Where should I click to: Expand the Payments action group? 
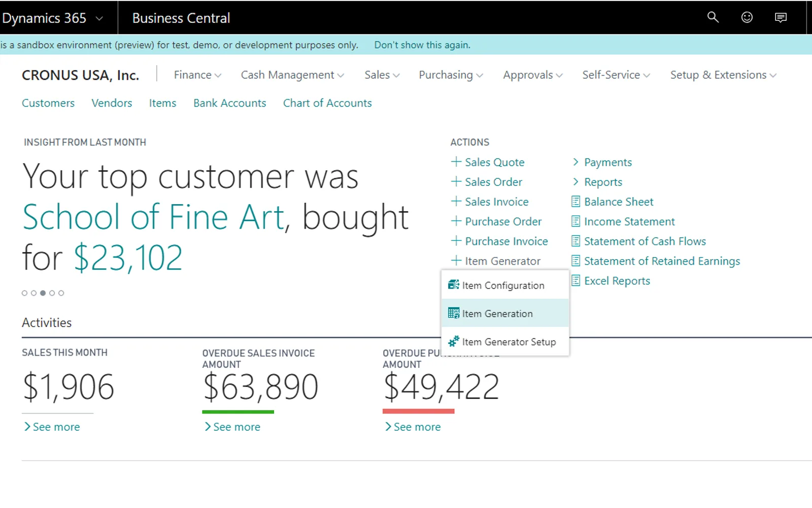602,162
